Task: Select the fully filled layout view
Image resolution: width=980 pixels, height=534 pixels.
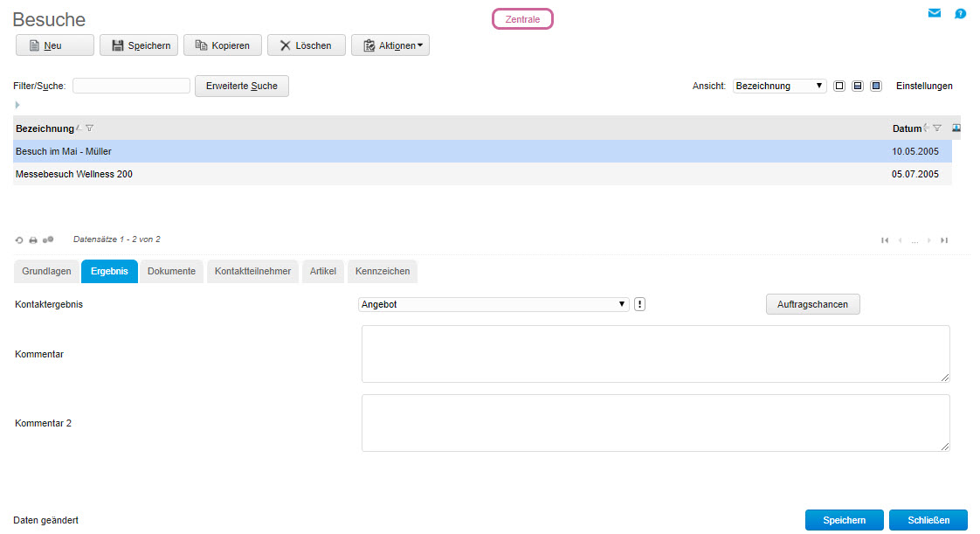Action: point(876,86)
